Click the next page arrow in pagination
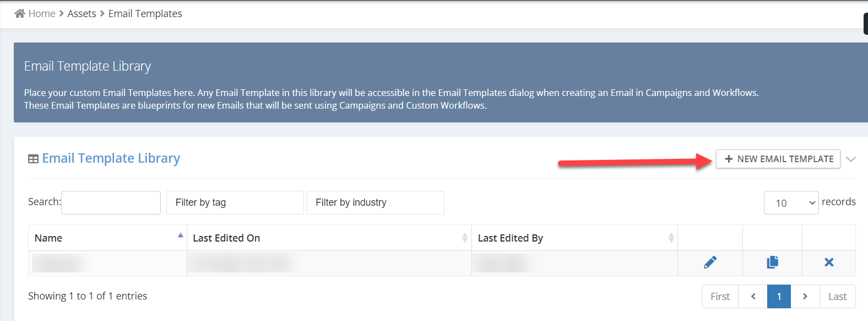This screenshot has height=321, width=868. tap(805, 297)
